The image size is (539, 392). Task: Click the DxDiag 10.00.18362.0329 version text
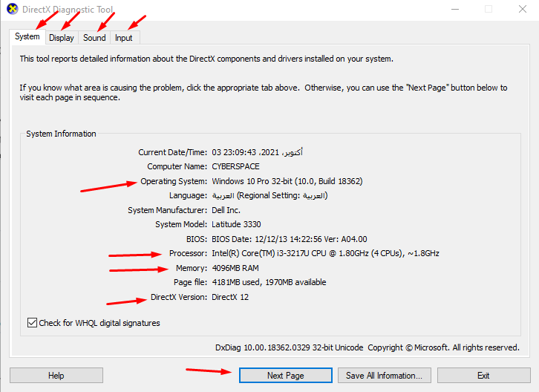(x=289, y=347)
